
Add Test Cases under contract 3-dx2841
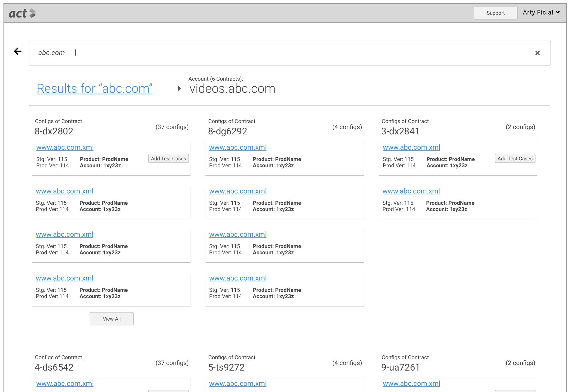(x=515, y=158)
